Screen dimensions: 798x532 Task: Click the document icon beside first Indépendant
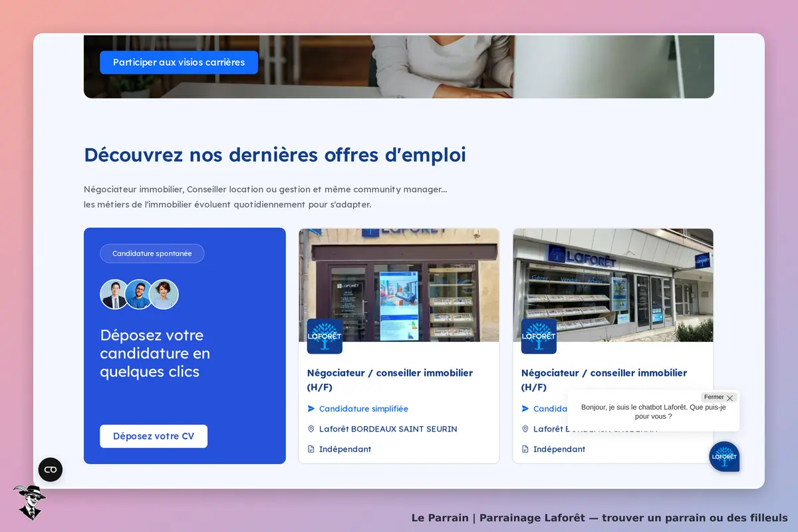[x=311, y=449]
